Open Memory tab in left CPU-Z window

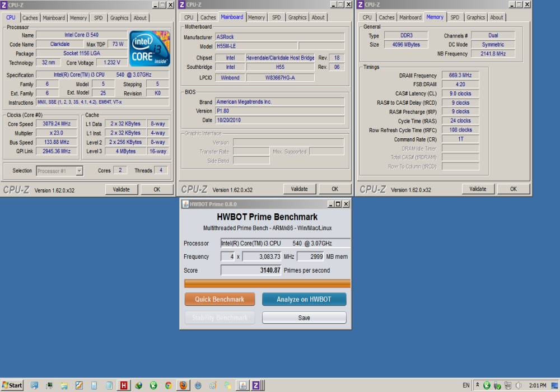pos(78,18)
